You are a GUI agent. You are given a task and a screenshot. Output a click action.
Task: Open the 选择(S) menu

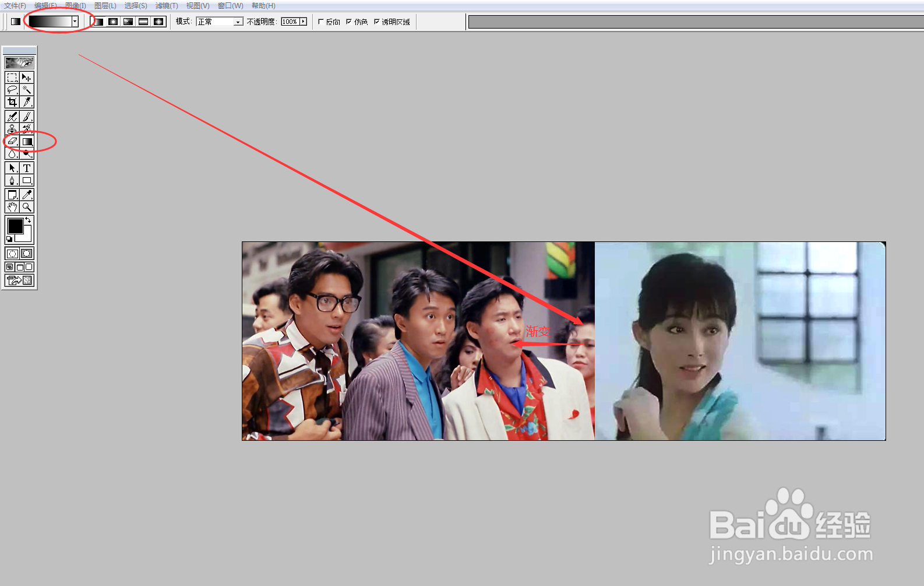point(136,6)
